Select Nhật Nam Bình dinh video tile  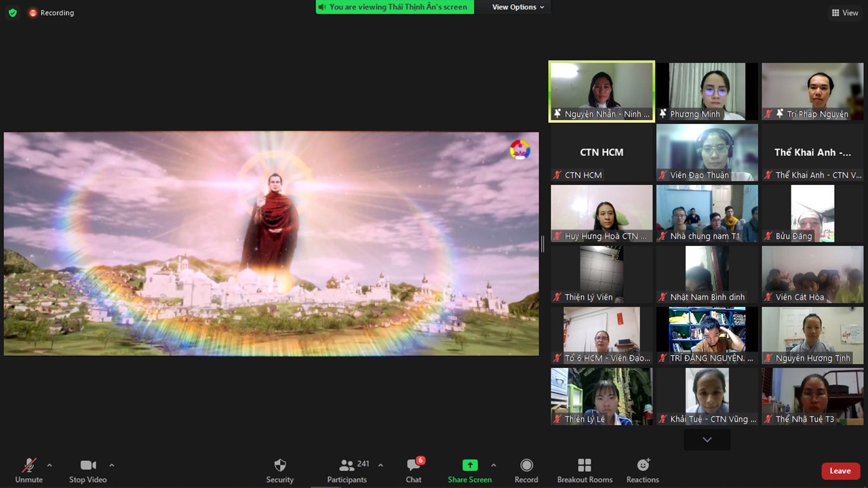point(707,274)
